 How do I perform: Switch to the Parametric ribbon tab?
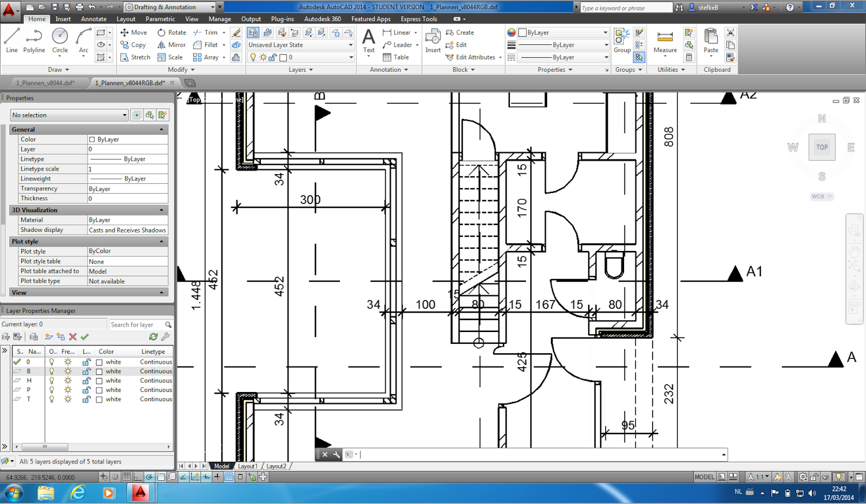coord(160,18)
